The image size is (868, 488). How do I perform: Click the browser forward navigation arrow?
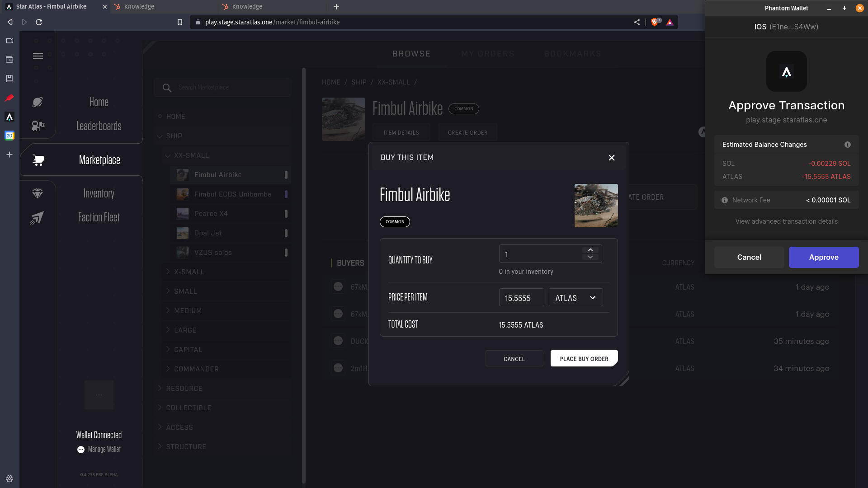coord(24,22)
